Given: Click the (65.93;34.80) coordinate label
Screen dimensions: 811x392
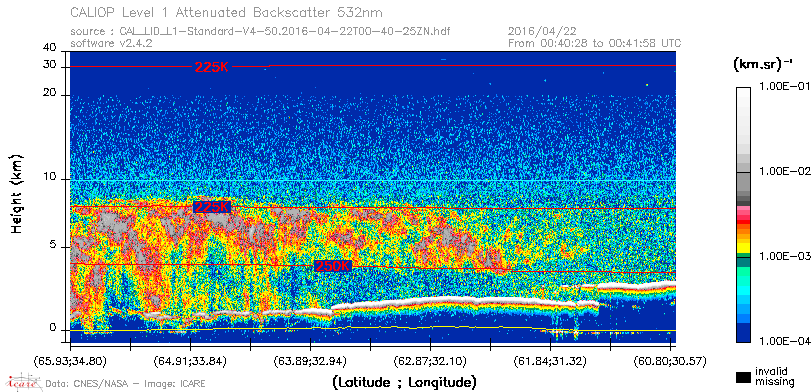Looking at the screenshot, I should [x=70, y=361].
